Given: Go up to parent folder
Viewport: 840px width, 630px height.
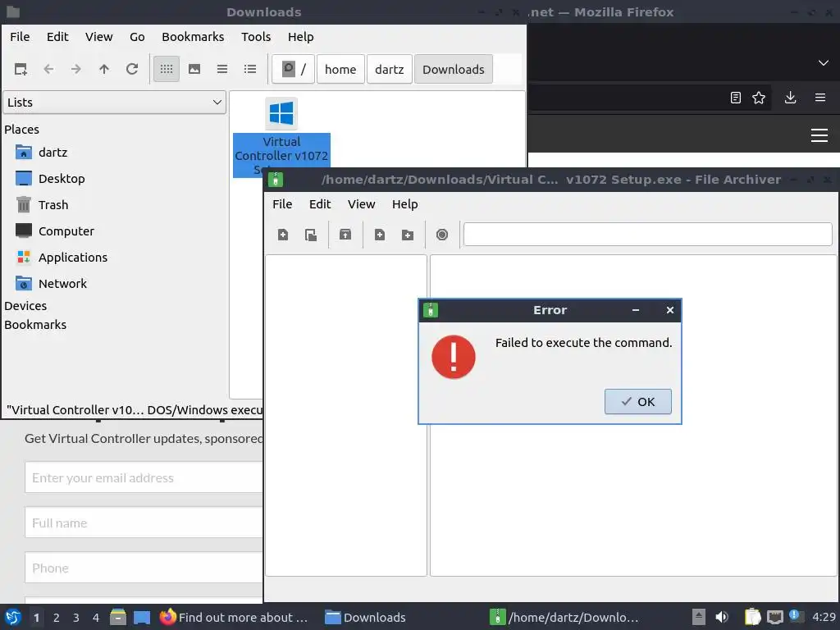Looking at the screenshot, I should (104, 69).
